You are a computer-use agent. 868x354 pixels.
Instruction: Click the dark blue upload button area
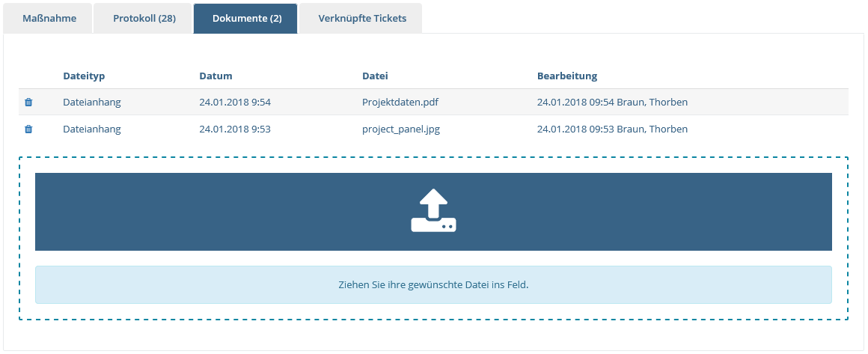(x=433, y=212)
